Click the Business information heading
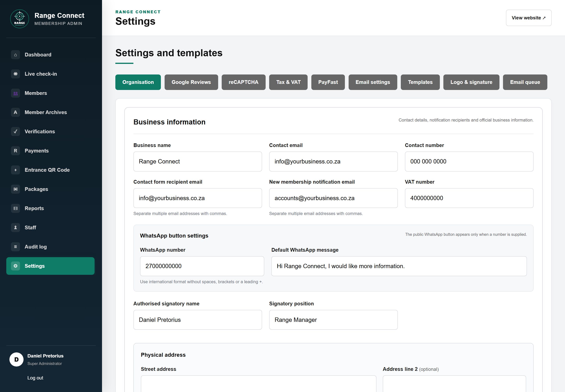 (169, 122)
